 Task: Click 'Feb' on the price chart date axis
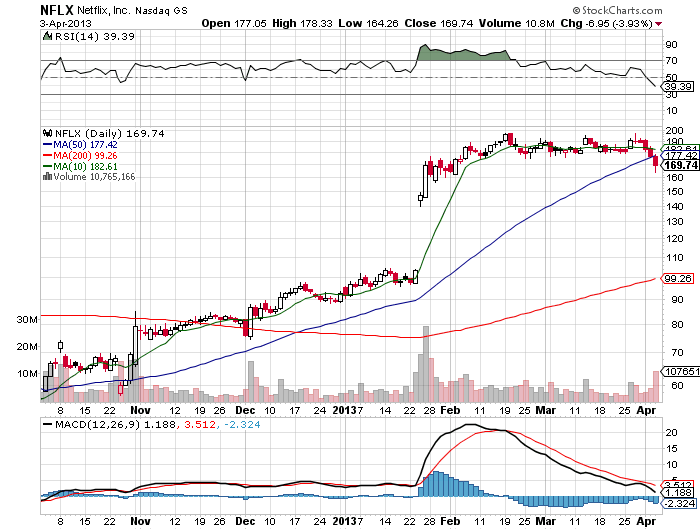pos(450,410)
